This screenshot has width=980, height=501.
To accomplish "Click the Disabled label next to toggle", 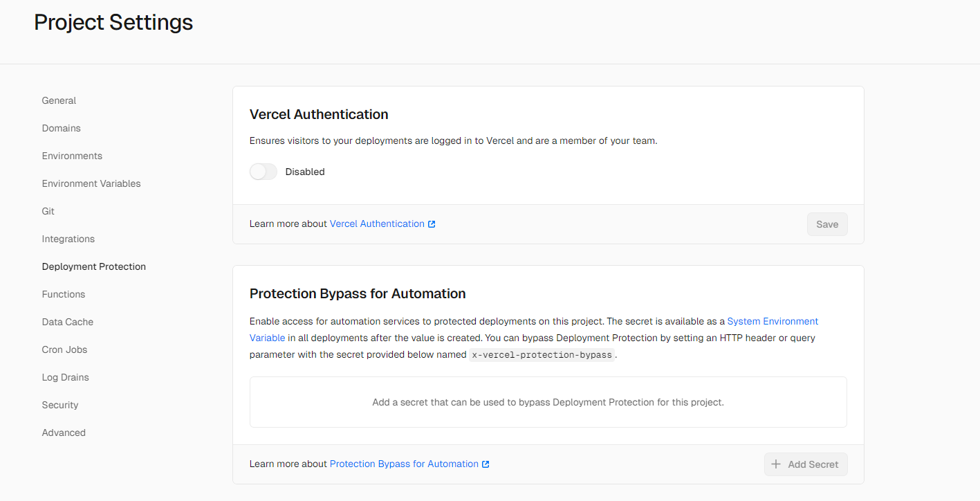I will click(x=305, y=172).
